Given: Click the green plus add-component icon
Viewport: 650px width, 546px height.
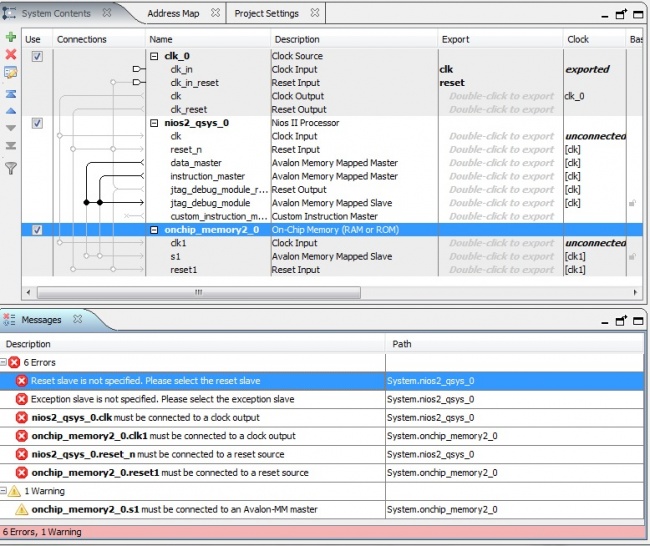Looking at the screenshot, I should [x=11, y=37].
